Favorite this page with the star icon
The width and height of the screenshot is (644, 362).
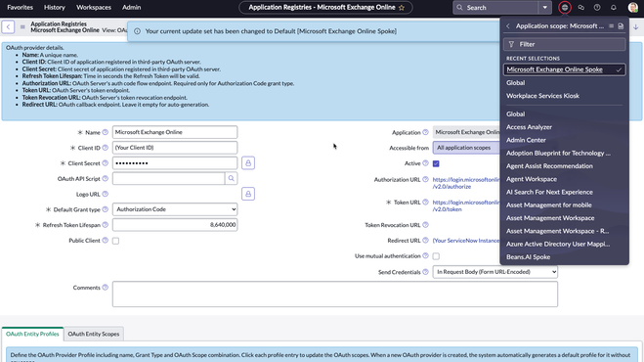pos(402,8)
